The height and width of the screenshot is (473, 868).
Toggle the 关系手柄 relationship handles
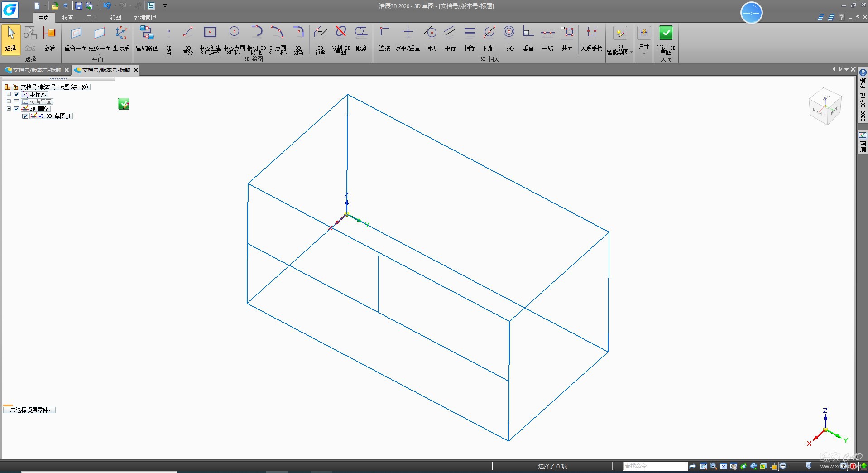click(591, 39)
